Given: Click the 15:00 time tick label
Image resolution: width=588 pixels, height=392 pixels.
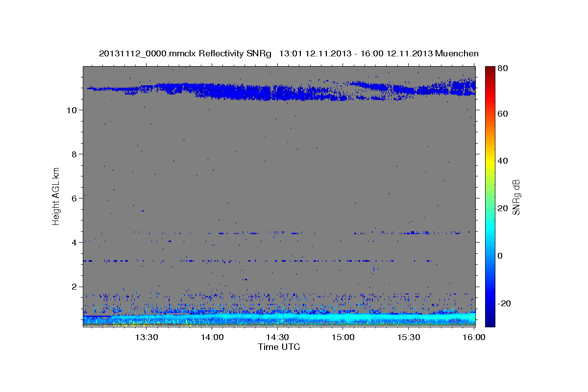Looking at the screenshot, I should pos(343,337).
